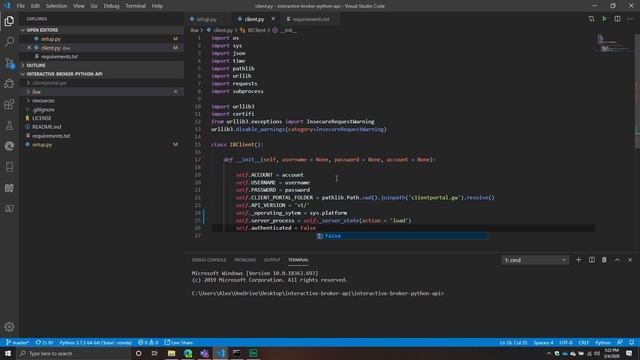Open the Go menu
640x360 pixels.
coord(94,6)
